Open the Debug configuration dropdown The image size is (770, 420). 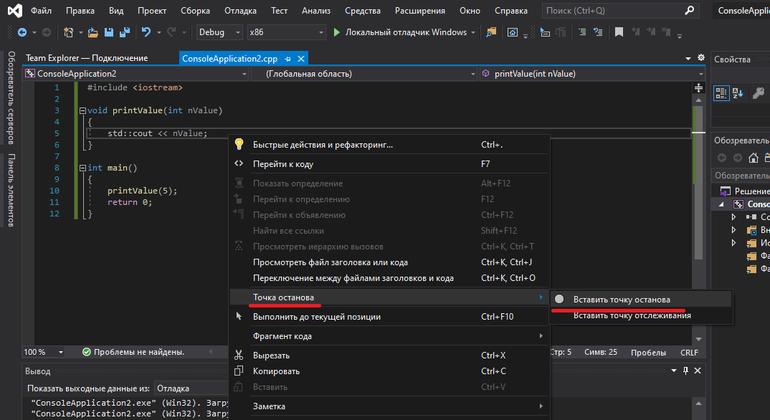[219, 32]
